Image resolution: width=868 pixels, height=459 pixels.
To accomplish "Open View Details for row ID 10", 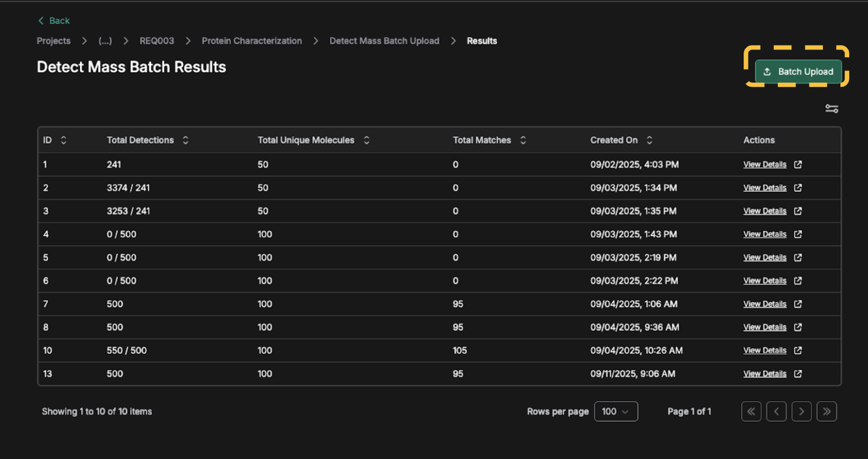I will click(x=765, y=350).
